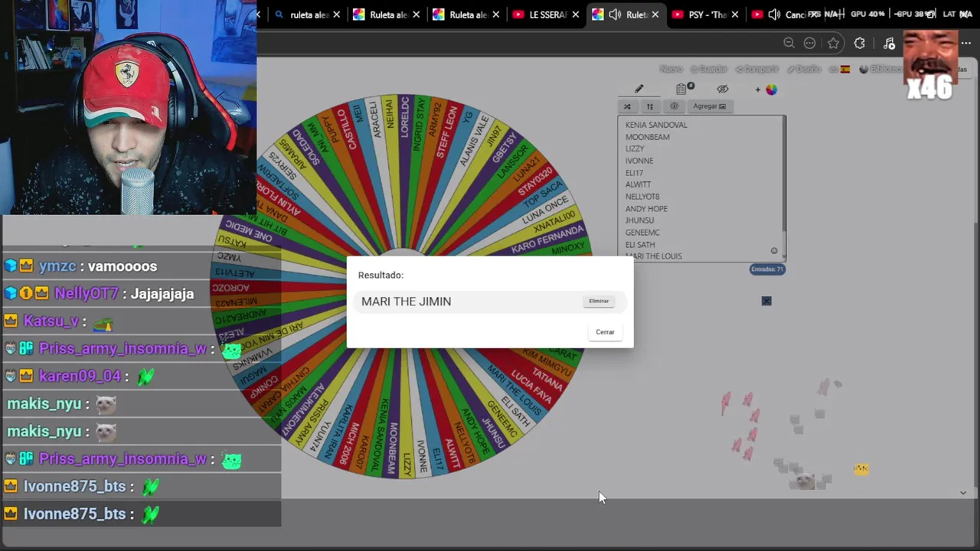
Task: Switch to the pencil edit entries tab
Action: (639, 89)
